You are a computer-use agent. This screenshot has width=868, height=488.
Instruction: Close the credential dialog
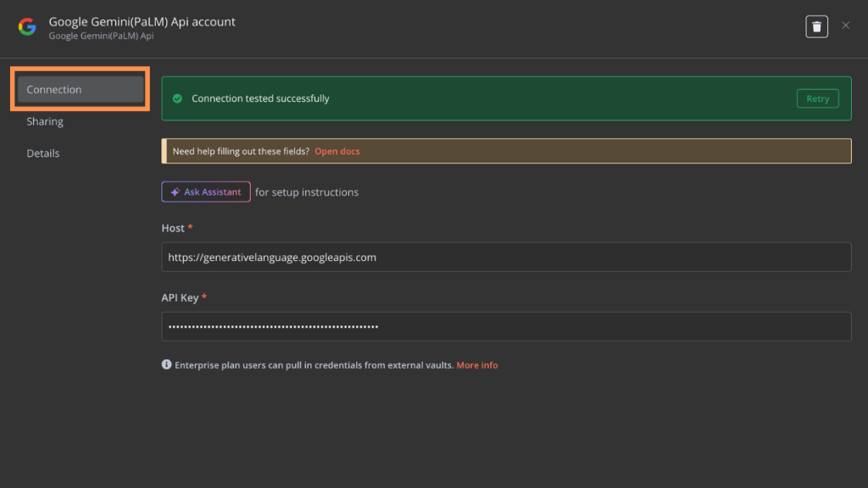845,25
